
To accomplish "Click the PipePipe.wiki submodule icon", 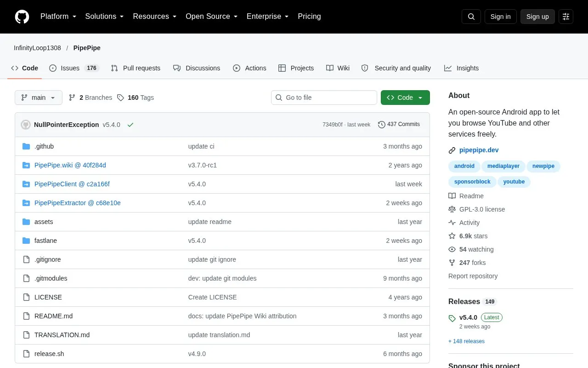I will (26, 165).
